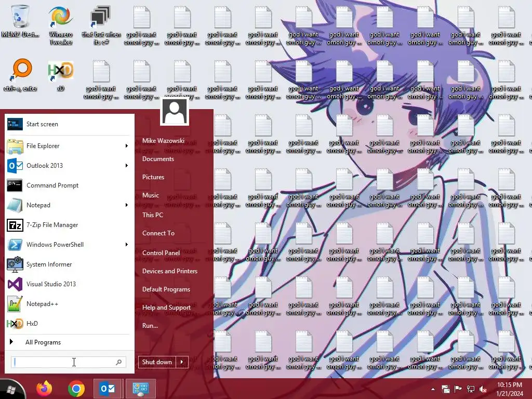The height and width of the screenshot is (399, 532).
Task: Open Music from Start menu
Action: click(151, 195)
